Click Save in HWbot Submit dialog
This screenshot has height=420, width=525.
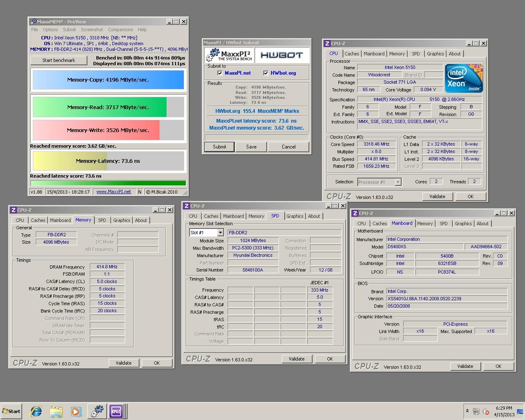(x=251, y=147)
